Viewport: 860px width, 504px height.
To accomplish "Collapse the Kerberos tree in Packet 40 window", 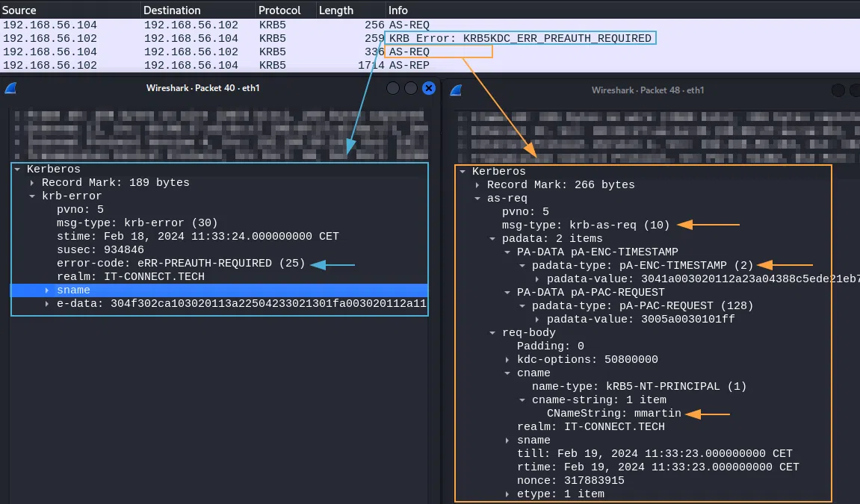I will [x=17, y=169].
